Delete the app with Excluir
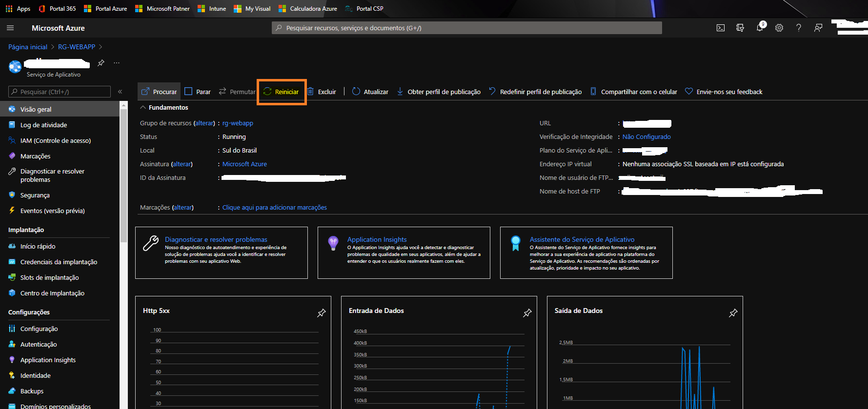Viewport: 868px width, 409px height. (x=322, y=92)
